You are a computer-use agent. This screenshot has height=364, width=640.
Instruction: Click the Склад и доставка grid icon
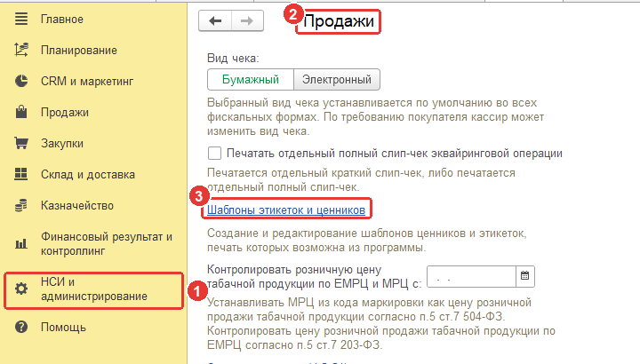coord(21,174)
